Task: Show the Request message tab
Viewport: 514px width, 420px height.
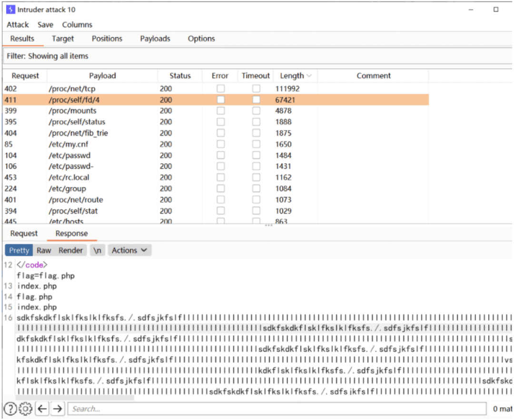Action: point(24,233)
